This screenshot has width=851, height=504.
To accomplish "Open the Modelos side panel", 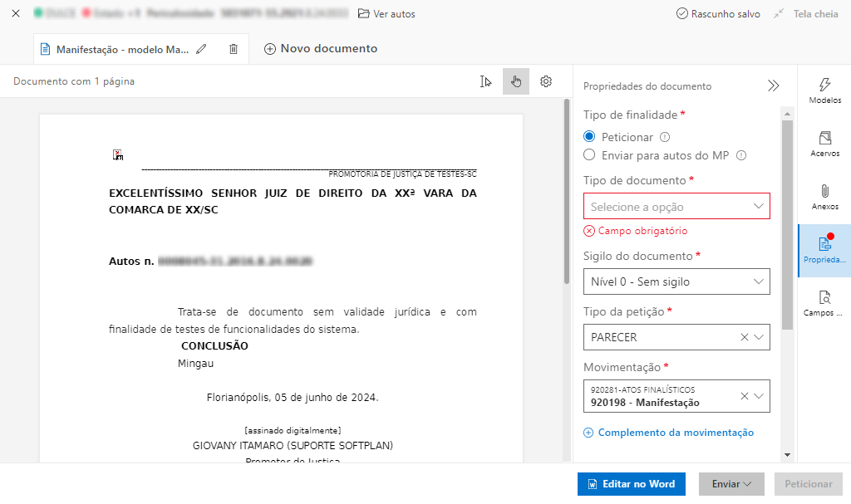I will click(824, 91).
